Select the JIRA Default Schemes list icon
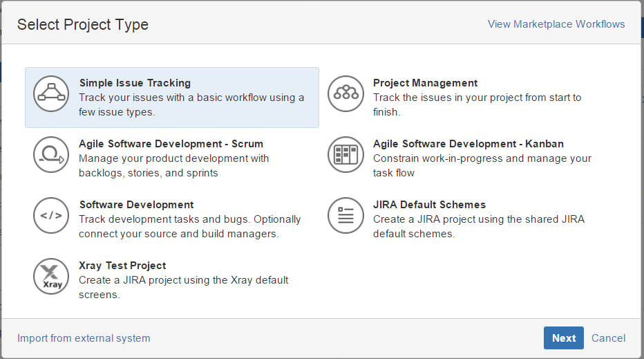This screenshot has height=359, width=644. [345, 216]
